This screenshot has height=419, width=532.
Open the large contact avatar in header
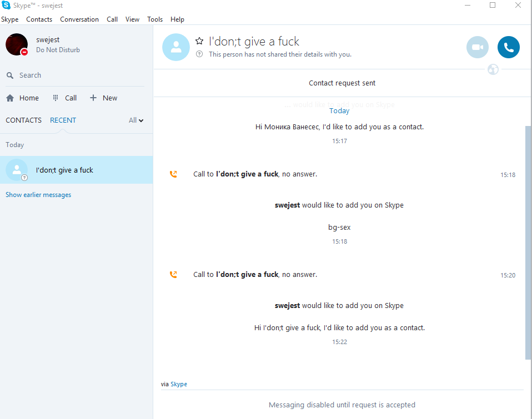pos(175,47)
